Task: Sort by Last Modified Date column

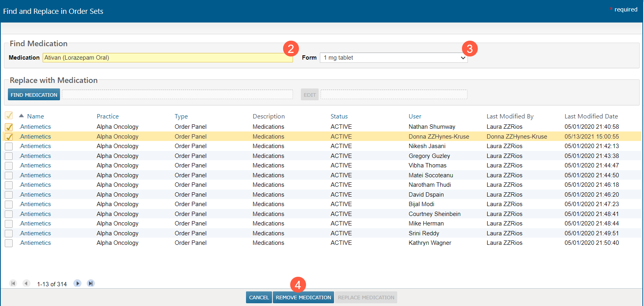Action: coord(591,116)
